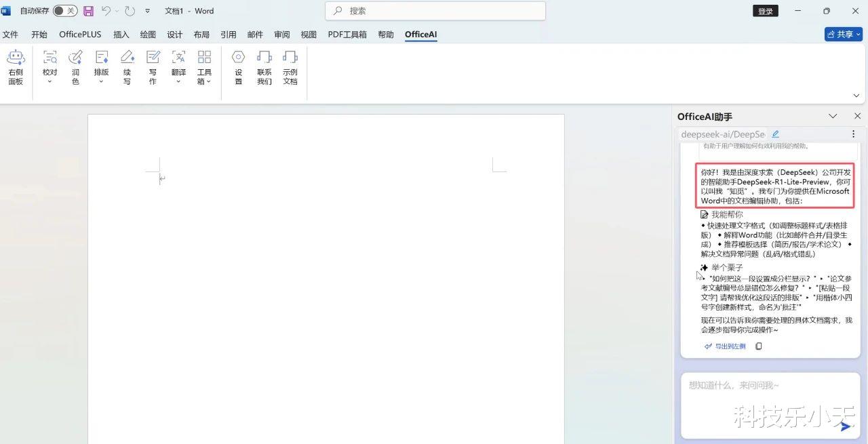The height and width of the screenshot is (444, 868).
Task: Click the 我能帮你 heading text
Action: 727,214
